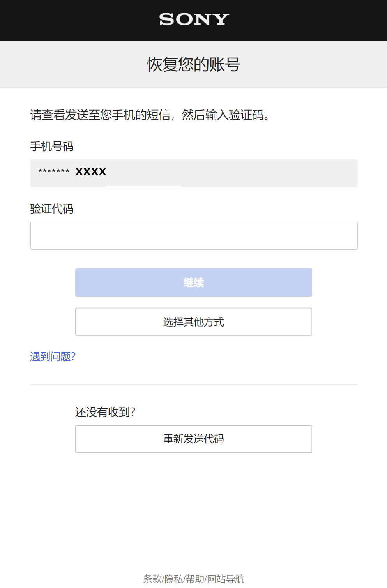Screen dimensions: 387x588
Task: Open the 遇到问题? help link
Action: click(x=53, y=356)
